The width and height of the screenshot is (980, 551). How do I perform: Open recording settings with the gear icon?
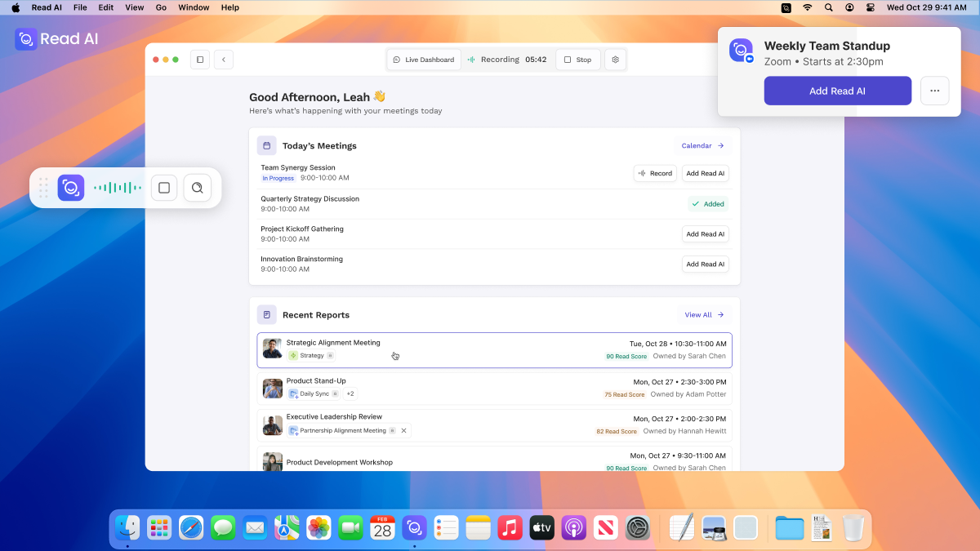tap(615, 59)
